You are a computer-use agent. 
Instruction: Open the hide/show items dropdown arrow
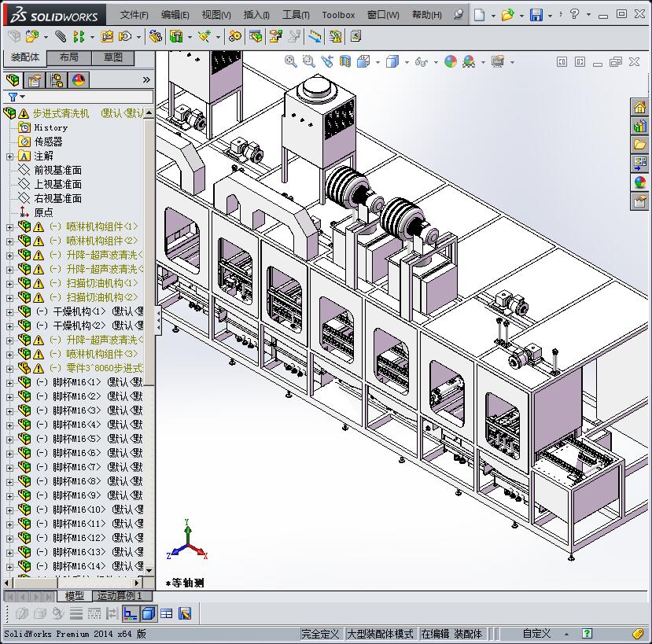(x=436, y=62)
